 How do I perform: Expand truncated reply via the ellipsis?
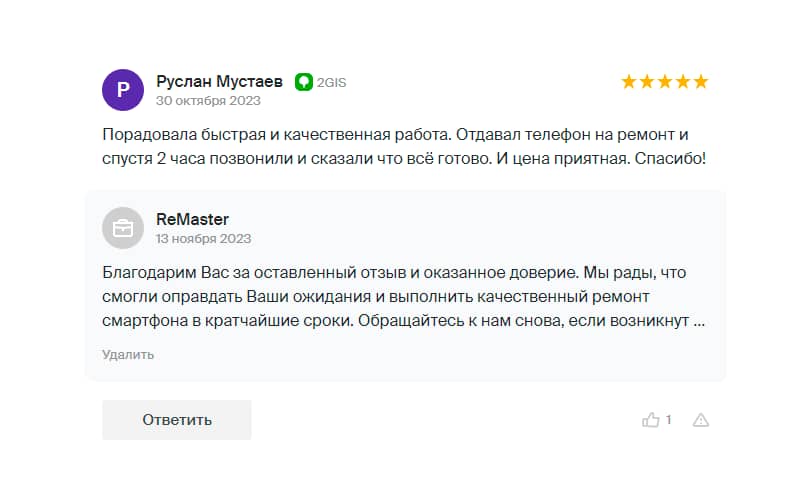(x=699, y=323)
